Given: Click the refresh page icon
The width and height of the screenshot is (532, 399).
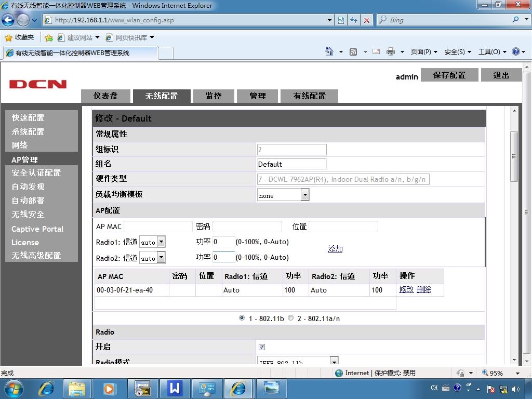Looking at the screenshot, I should coord(354,20).
